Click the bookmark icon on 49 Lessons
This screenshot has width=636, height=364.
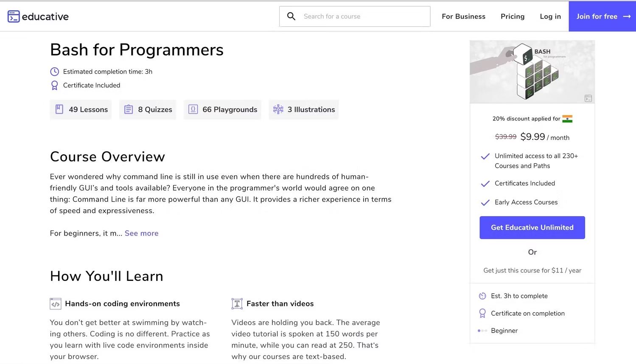click(x=59, y=109)
